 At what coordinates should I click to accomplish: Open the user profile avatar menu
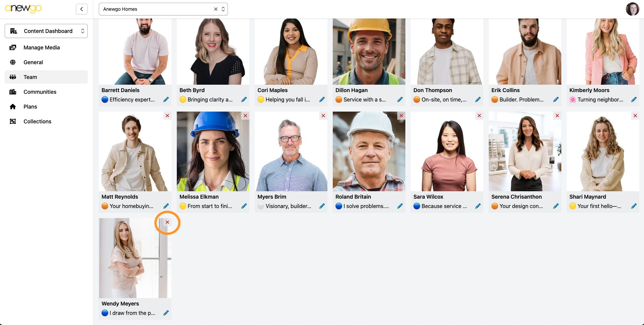tap(632, 9)
